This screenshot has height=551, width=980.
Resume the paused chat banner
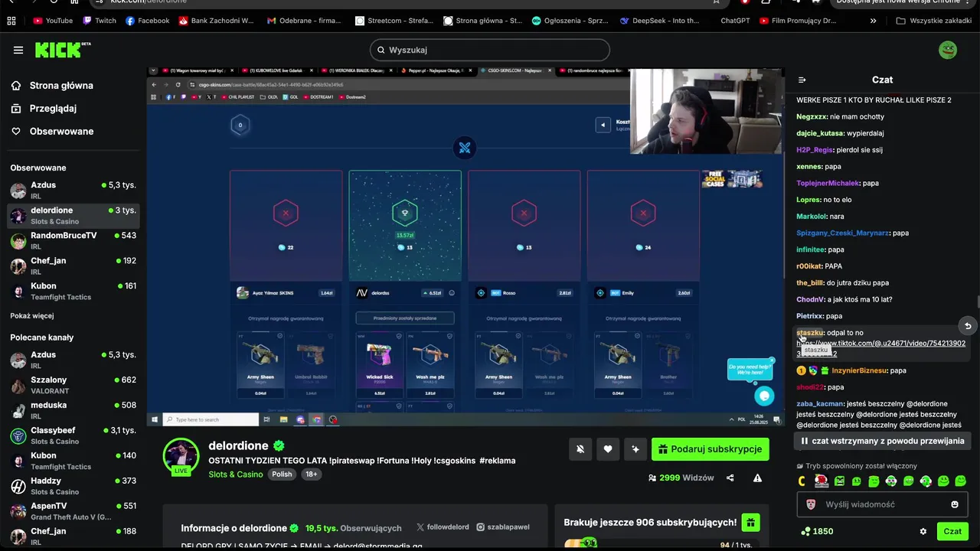882,441
